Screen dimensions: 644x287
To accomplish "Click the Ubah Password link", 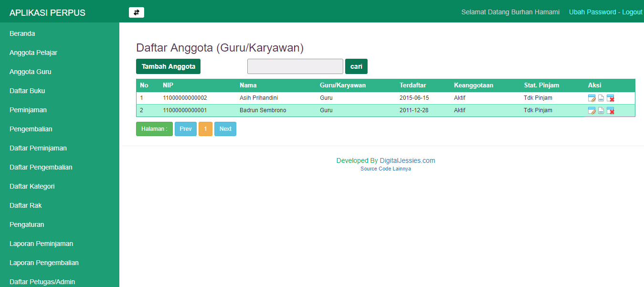I will [592, 12].
